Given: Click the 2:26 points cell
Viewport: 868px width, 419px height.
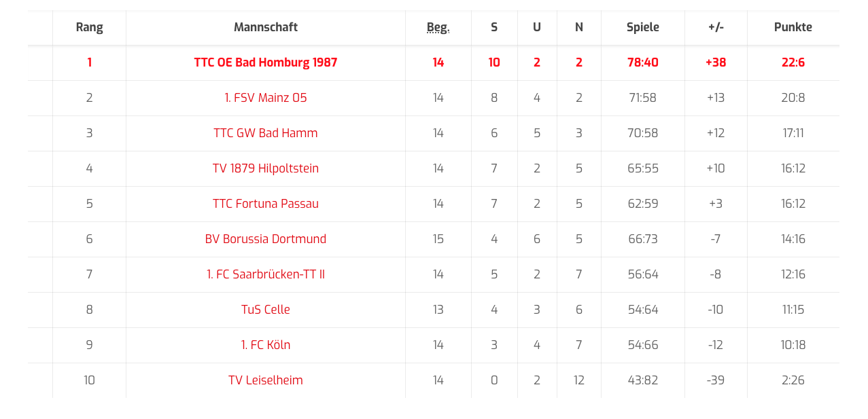Looking at the screenshot, I should pos(793,380).
